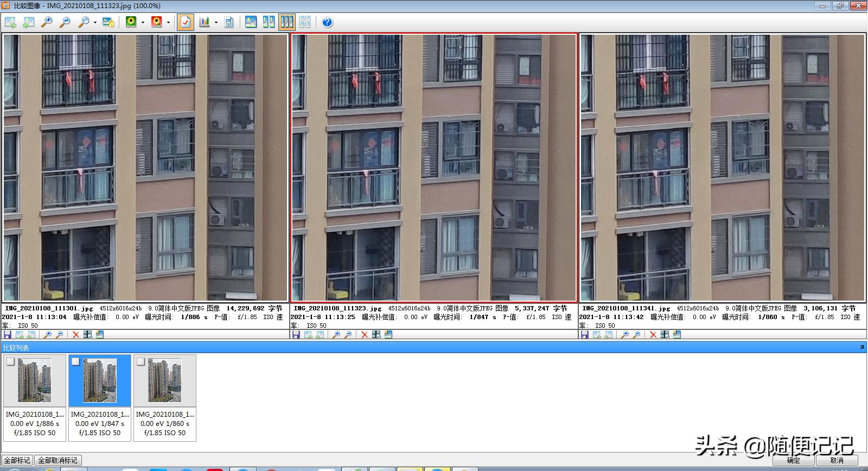The height and width of the screenshot is (471, 868).
Task: Mark the 1/847 s thumbnail checkbox
Action: pos(75,361)
